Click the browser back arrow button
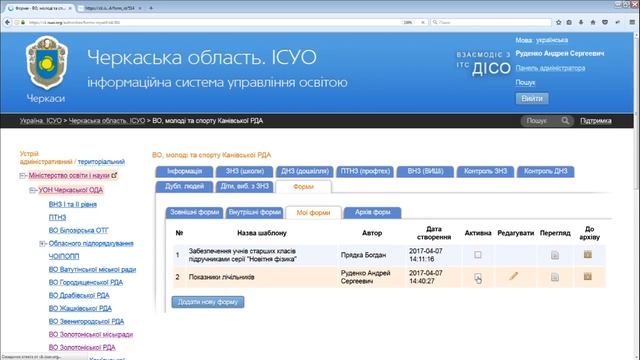The image size is (640, 360). (7, 22)
